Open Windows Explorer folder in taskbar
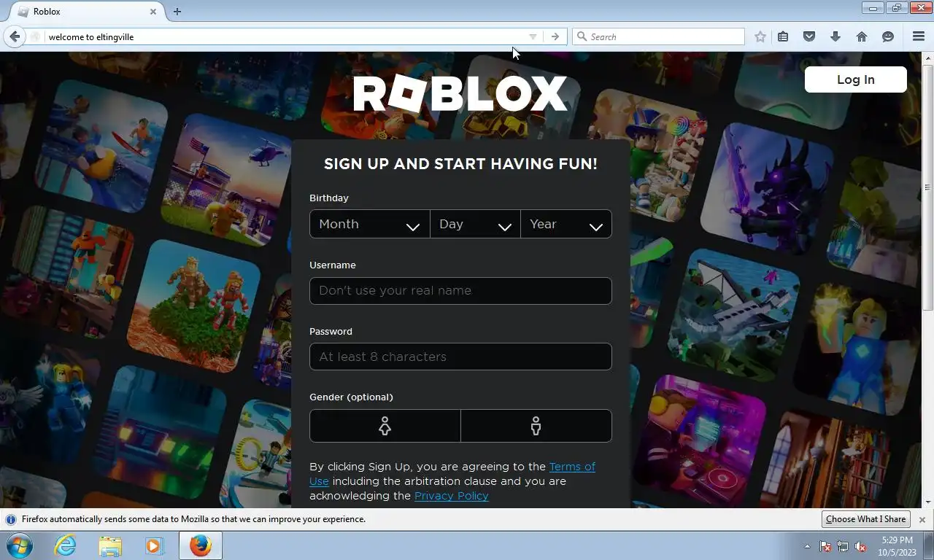The height and width of the screenshot is (560, 934). [x=110, y=545]
